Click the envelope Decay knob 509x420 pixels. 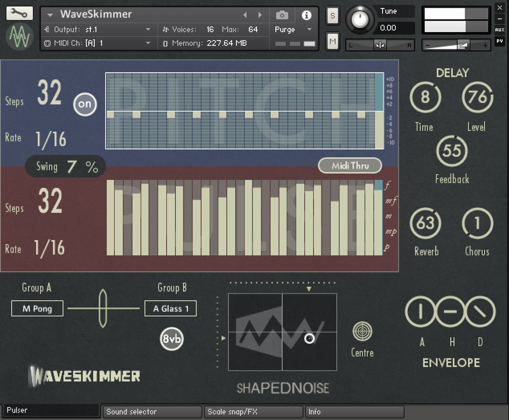click(480, 312)
